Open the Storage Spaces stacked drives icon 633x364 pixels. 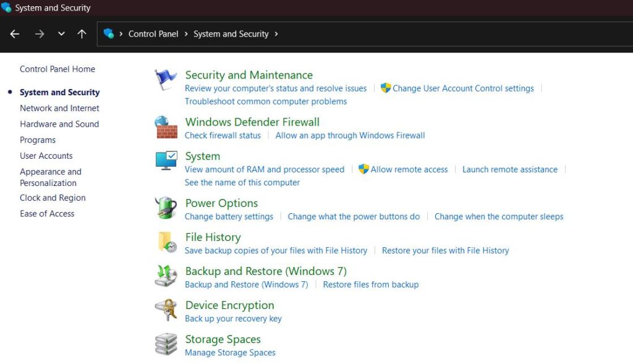tap(166, 344)
